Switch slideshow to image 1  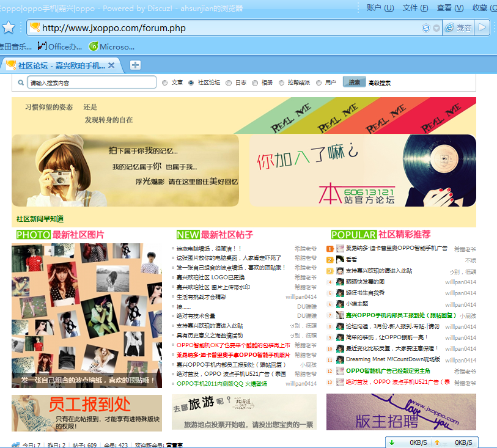[19, 251]
